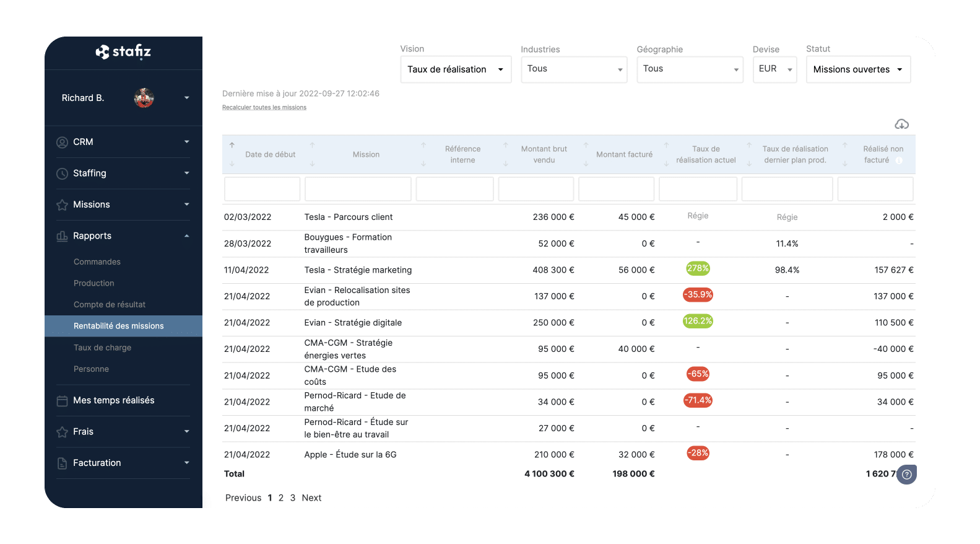980x544 pixels.
Task: Click Tesla - Stratégie marketing mission
Action: pos(358,270)
